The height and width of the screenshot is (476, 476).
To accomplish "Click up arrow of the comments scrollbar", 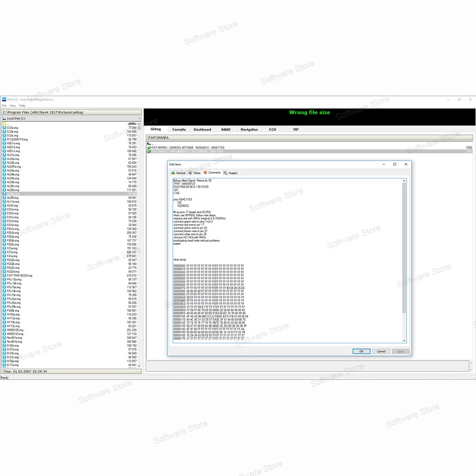I will (404, 181).
